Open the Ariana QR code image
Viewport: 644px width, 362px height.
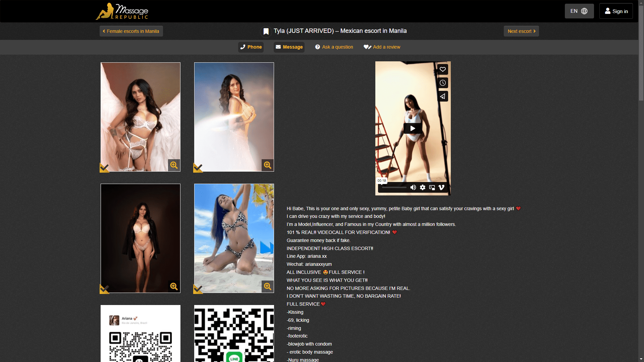[x=141, y=334]
